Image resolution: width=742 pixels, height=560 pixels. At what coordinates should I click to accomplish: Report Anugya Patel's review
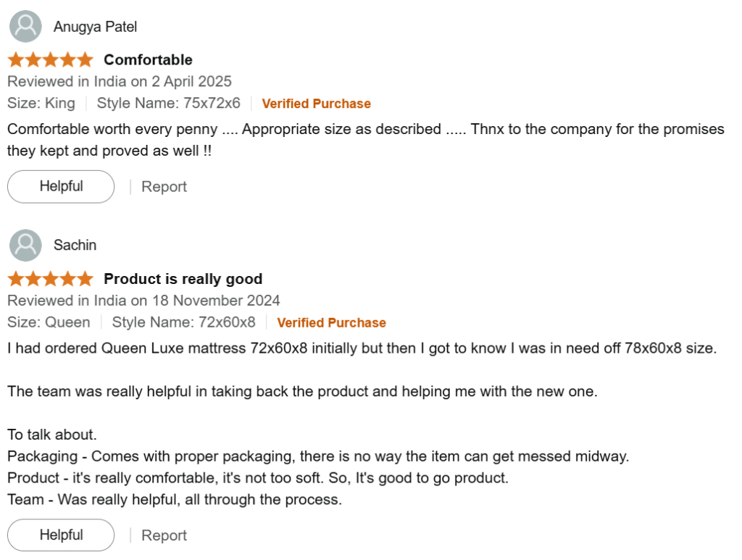[164, 187]
